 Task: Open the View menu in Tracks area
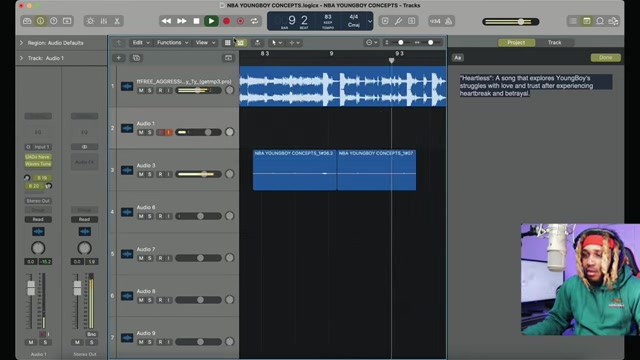[205, 42]
